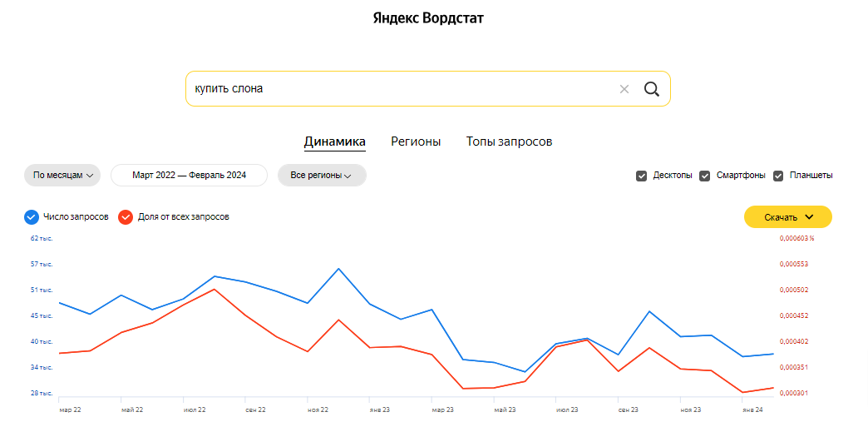This screenshot has height=422, width=868.
Task: Click the '0,000553' right axis value
Action: tap(793, 264)
